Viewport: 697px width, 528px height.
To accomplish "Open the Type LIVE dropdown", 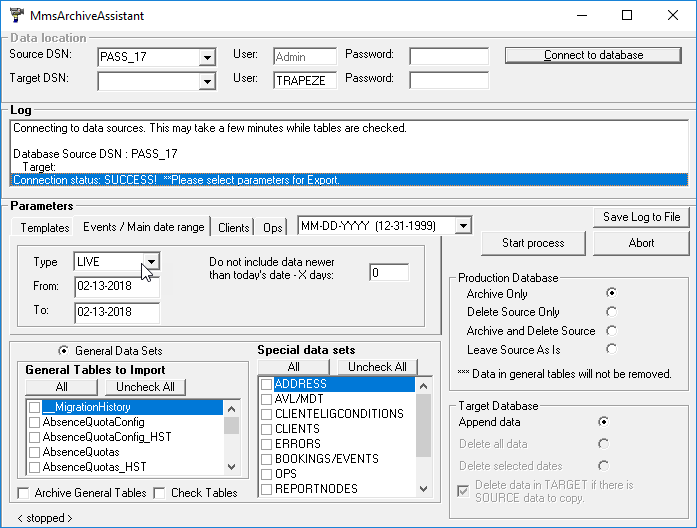I will 151,262.
